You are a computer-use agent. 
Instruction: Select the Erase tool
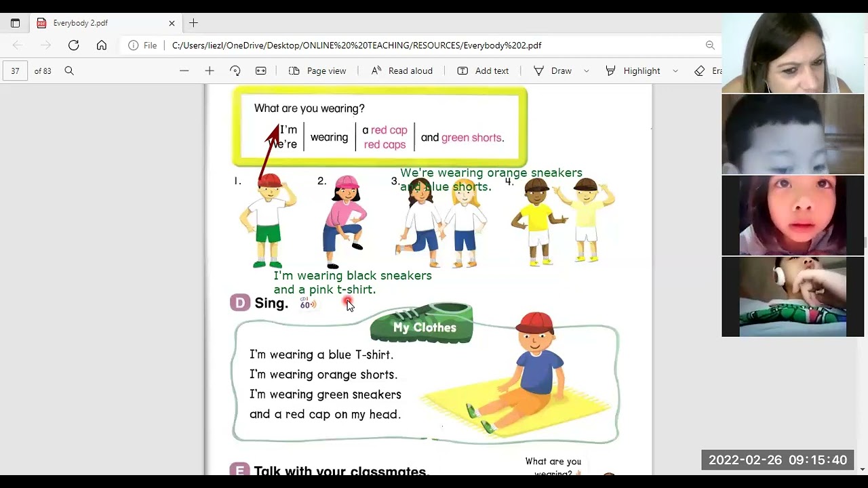(x=708, y=70)
